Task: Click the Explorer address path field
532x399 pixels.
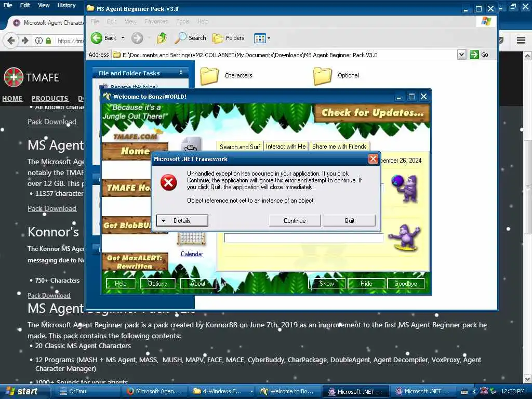Action: 285,55
